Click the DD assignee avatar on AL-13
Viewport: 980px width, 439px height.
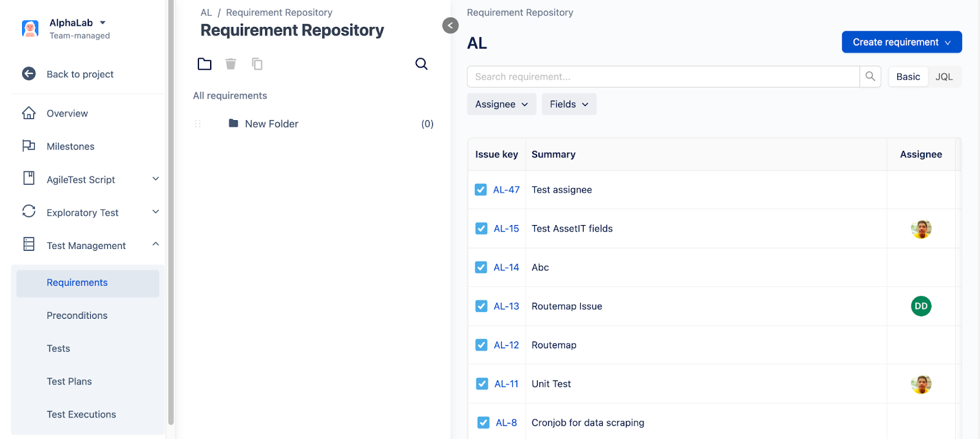(x=921, y=306)
